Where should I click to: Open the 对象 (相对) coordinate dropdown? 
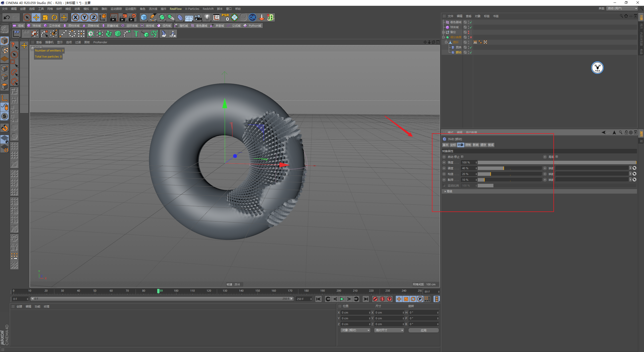click(355, 330)
